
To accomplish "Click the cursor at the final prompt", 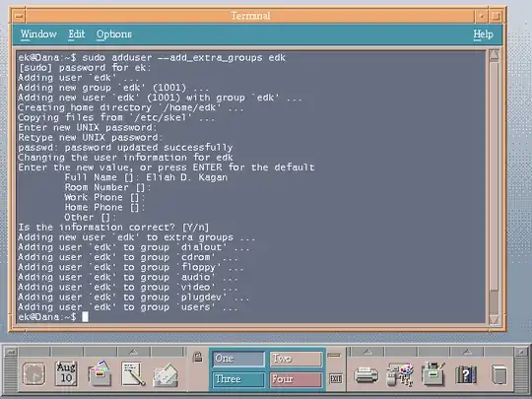I will pyautogui.click(x=85, y=317).
